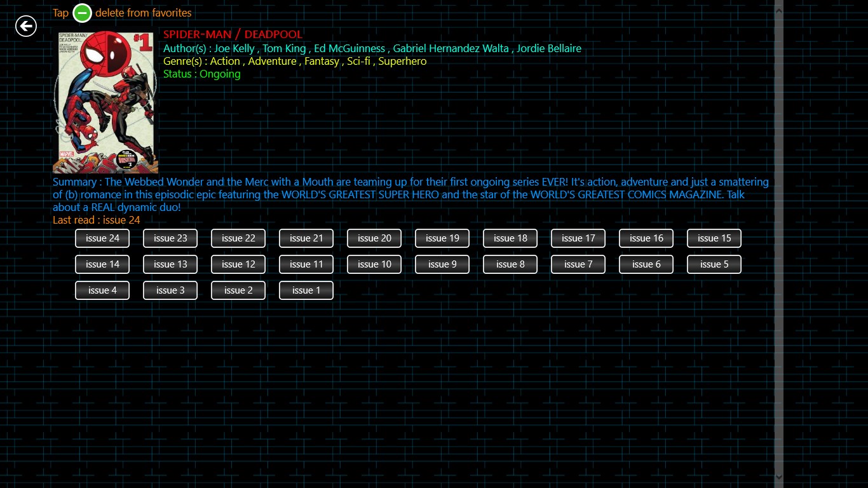Image resolution: width=868 pixels, height=488 pixels.
Task: Launch issue 9
Action: (x=442, y=264)
